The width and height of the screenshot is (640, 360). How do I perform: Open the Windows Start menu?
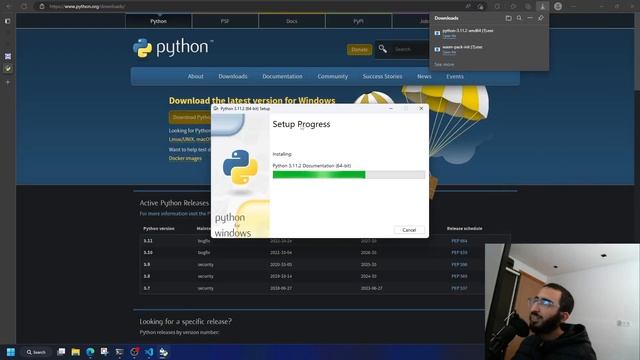point(11,352)
